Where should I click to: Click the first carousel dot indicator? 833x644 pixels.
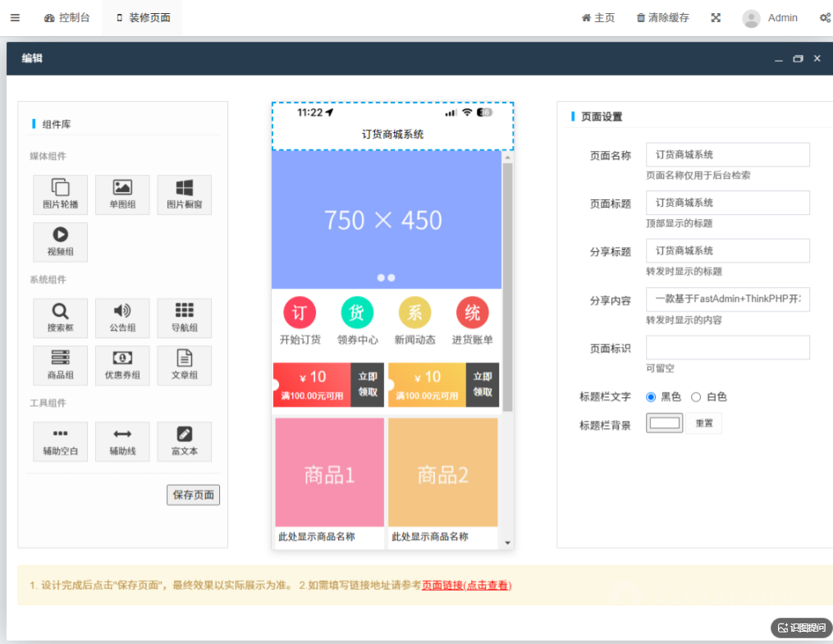(x=381, y=277)
